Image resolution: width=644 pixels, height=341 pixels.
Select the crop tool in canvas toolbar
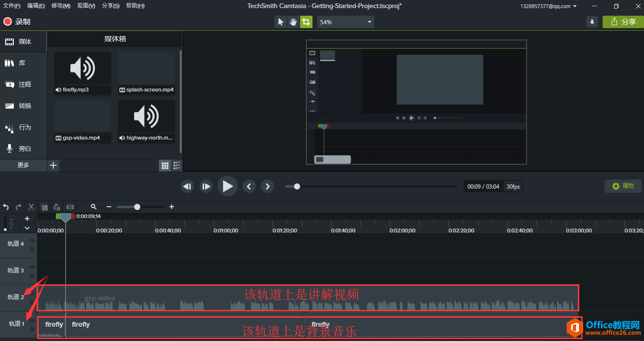[306, 22]
